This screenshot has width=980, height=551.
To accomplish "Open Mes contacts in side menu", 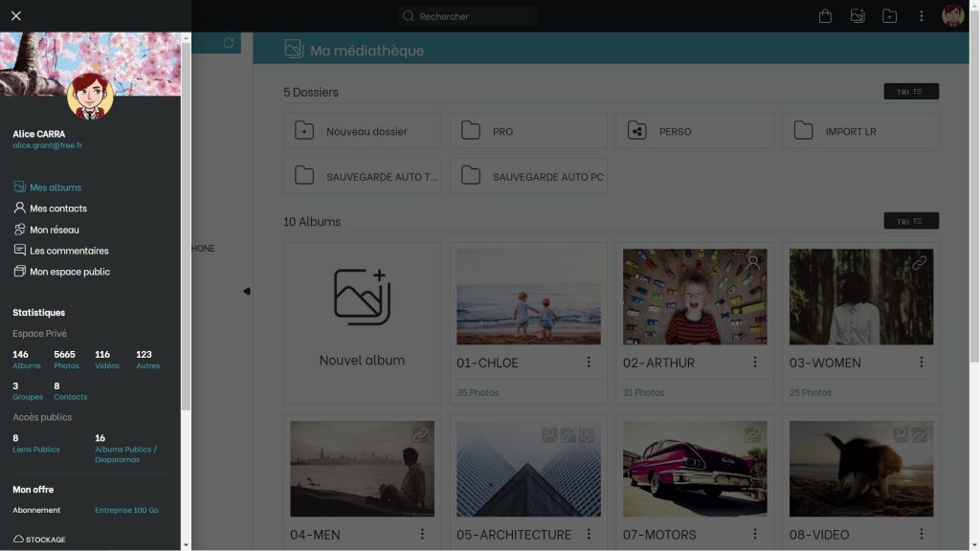I will [57, 209].
